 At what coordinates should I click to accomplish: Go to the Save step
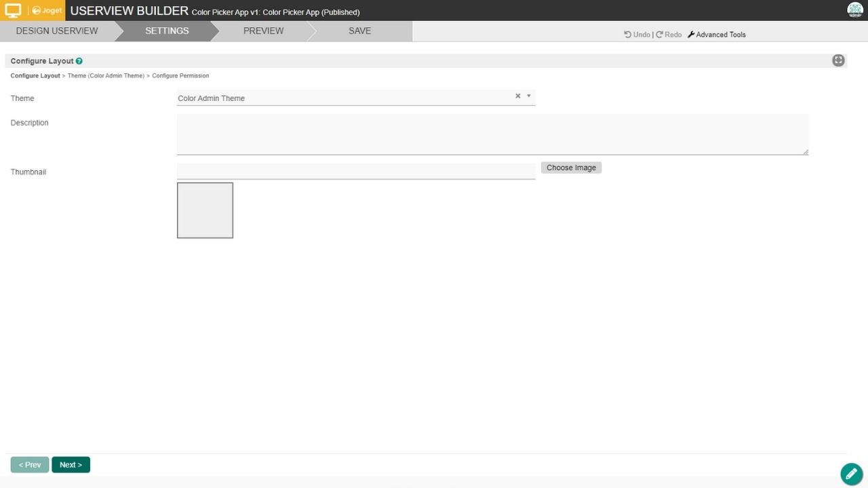(x=359, y=31)
